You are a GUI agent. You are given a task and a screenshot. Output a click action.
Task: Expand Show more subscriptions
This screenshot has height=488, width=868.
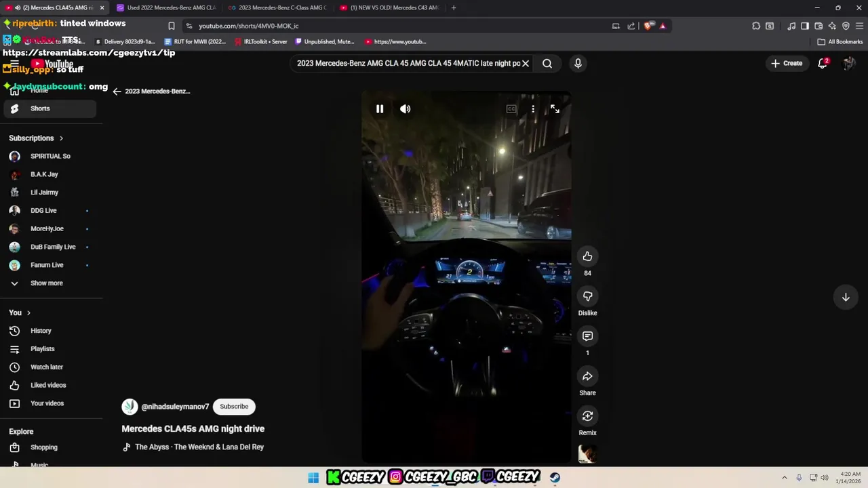50,283
